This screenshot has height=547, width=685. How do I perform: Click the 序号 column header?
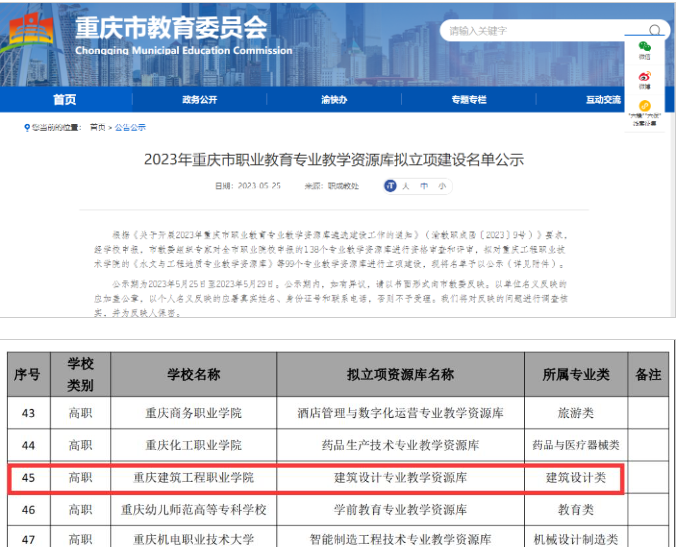click(x=29, y=374)
